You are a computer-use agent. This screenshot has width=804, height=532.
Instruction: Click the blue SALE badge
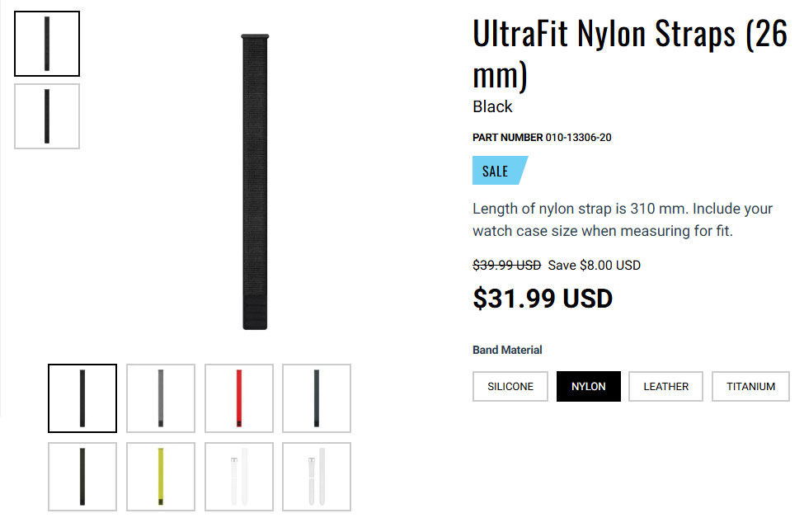(x=497, y=171)
